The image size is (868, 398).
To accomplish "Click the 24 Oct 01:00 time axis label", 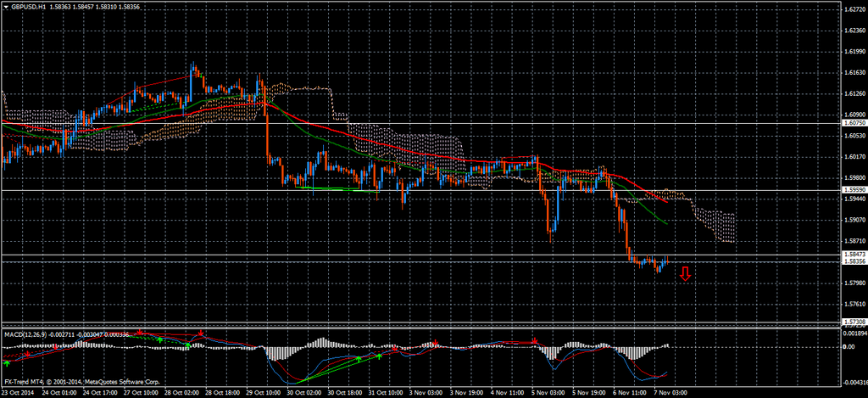I will (x=60, y=392).
